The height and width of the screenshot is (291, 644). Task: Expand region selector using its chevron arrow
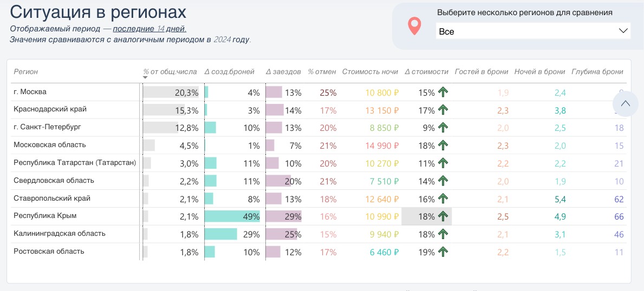pyautogui.click(x=623, y=31)
